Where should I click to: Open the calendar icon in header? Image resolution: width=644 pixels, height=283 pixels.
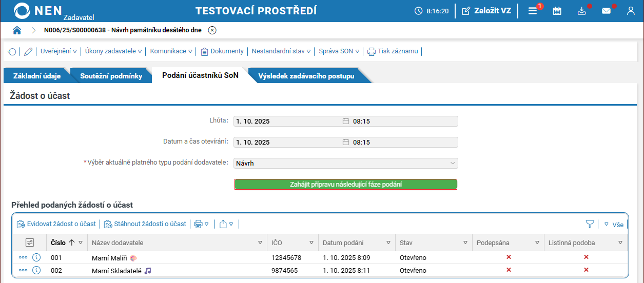pyautogui.click(x=557, y=11)
